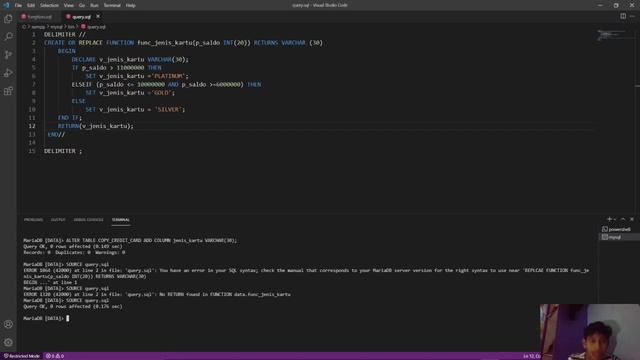Switch to the Debug Console tab
This screenshot has height=360, width=640.
pyautogui.click(x=89, y=220)
